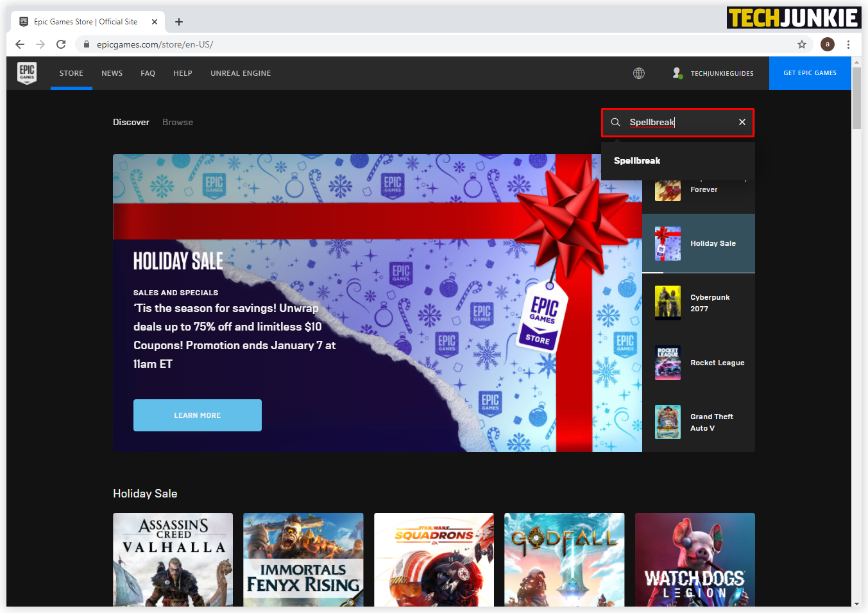Select Spellbreak search suggestion

[x=637, y=160]
